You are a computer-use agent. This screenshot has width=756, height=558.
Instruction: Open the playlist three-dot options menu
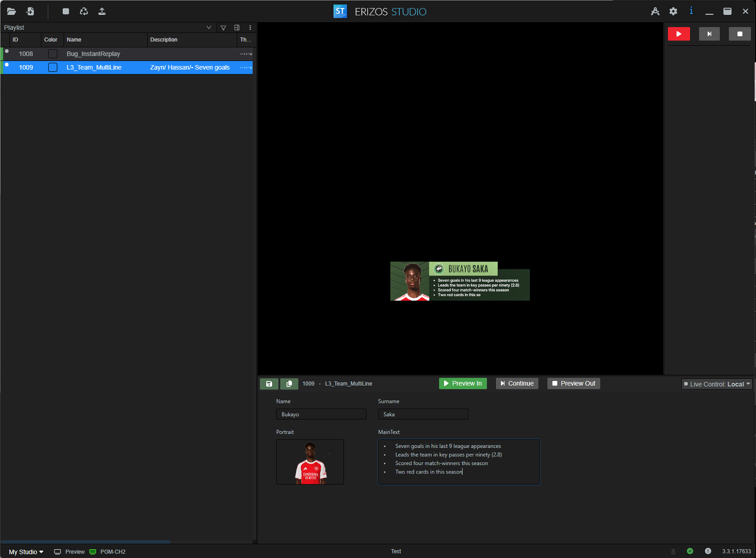[x=250, y=28]
